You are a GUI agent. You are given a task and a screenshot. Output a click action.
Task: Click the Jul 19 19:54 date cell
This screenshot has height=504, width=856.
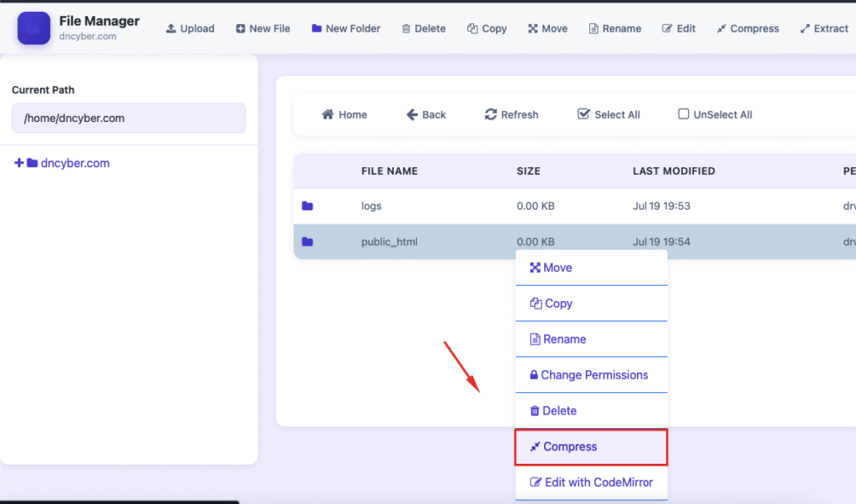(x=661, y=242)
